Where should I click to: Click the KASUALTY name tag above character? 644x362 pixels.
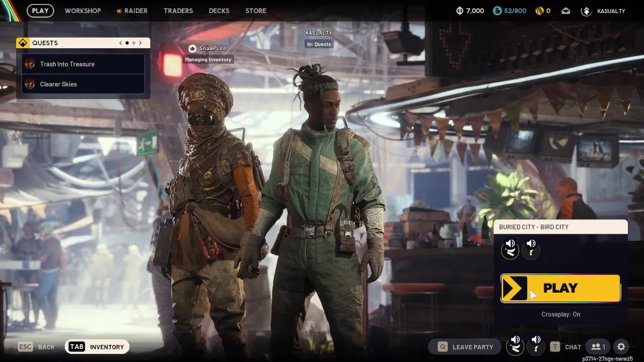point(319,33)
